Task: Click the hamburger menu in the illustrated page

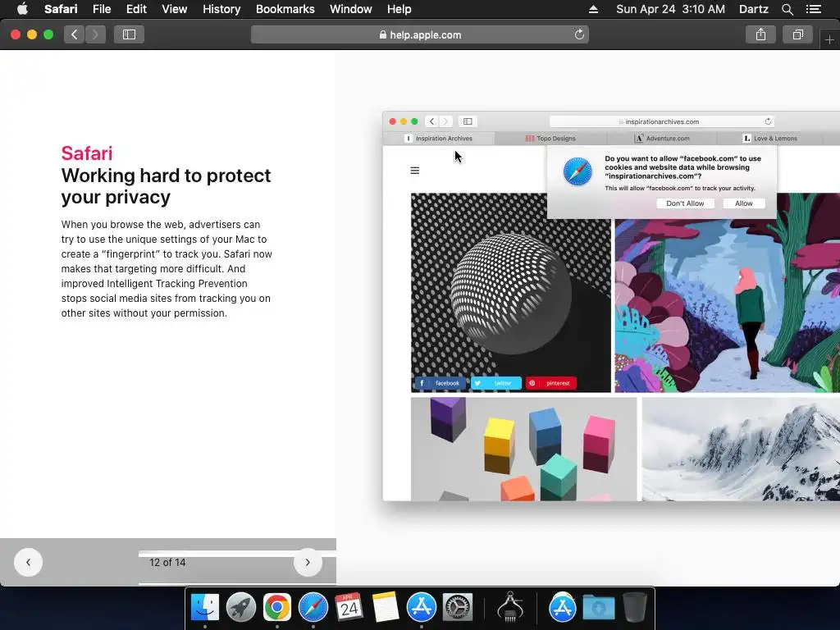Action: tap(414, 171)
